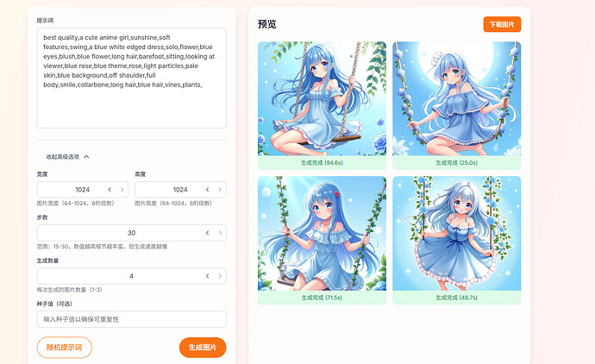The width and height of the screenshot is (595, 364).
Task: Click the 下载图片 download button
Action: tap(502, 24)
